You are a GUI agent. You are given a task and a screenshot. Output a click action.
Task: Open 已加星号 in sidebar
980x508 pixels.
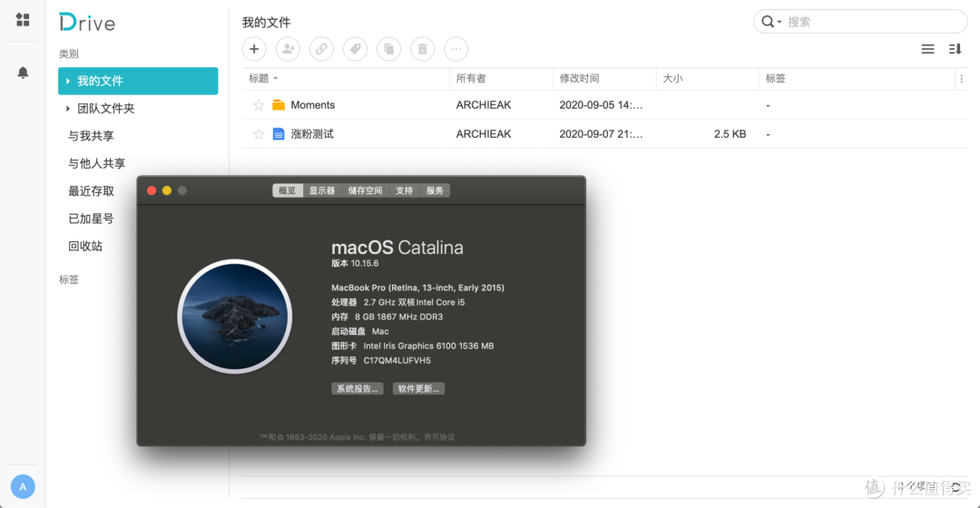[x=91, y=219]
